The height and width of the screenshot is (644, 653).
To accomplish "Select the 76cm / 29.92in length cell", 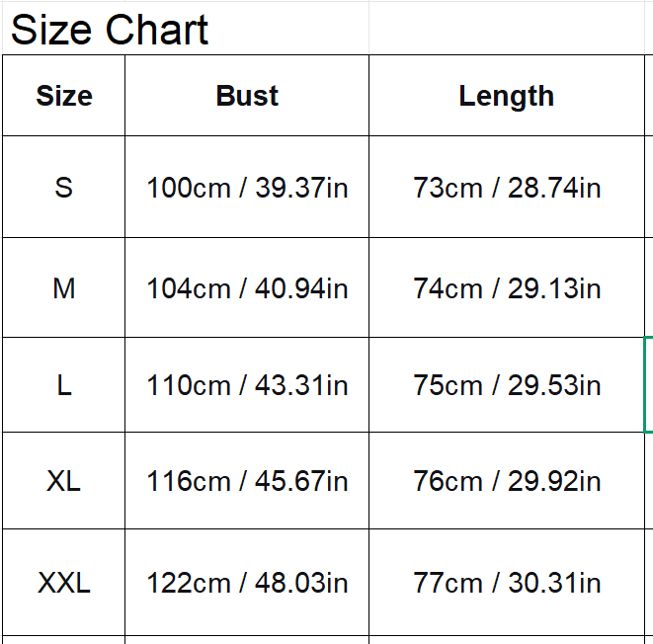I will pyautogui.click(x=506, y=481).
